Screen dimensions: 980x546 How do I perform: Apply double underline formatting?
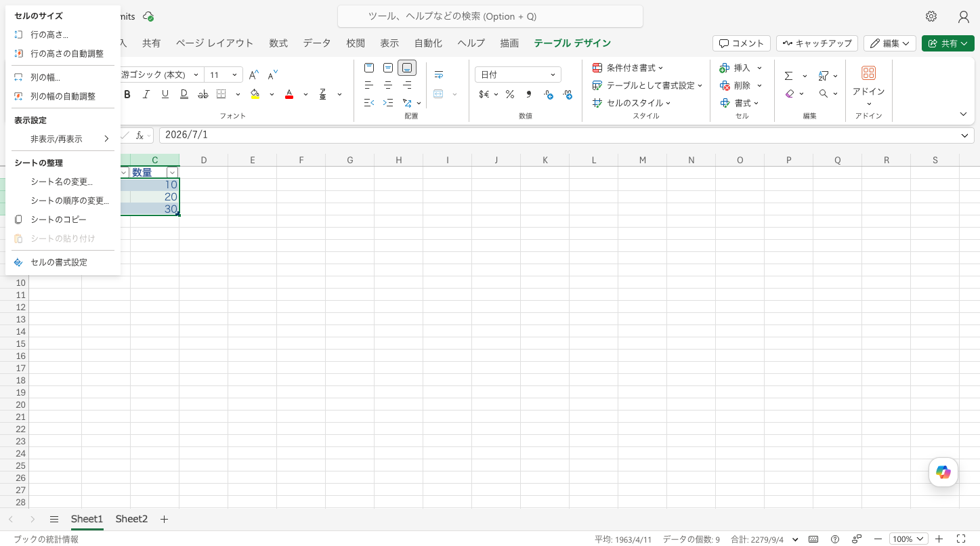tap(184, 94)
